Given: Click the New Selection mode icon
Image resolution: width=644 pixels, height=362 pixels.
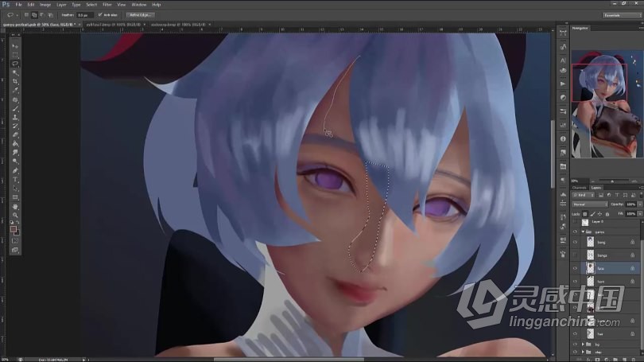Looking at the screenshot, I should [x=26, y=15].
